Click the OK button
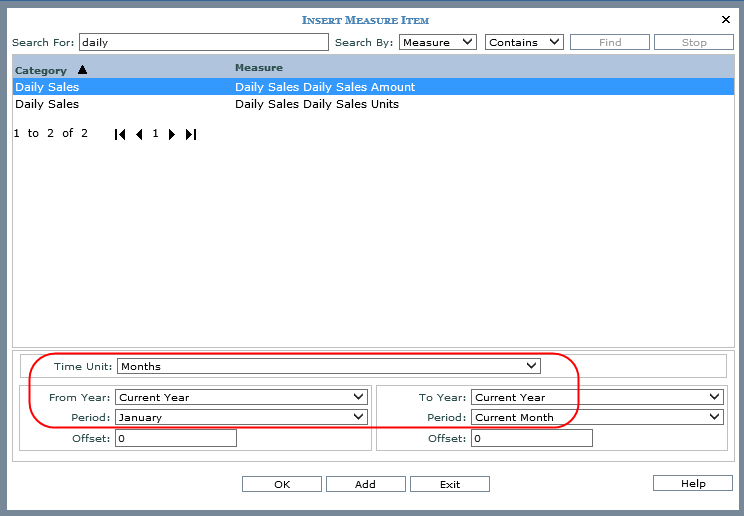Screen dimensions: 744x516 [x=281, y=484]
